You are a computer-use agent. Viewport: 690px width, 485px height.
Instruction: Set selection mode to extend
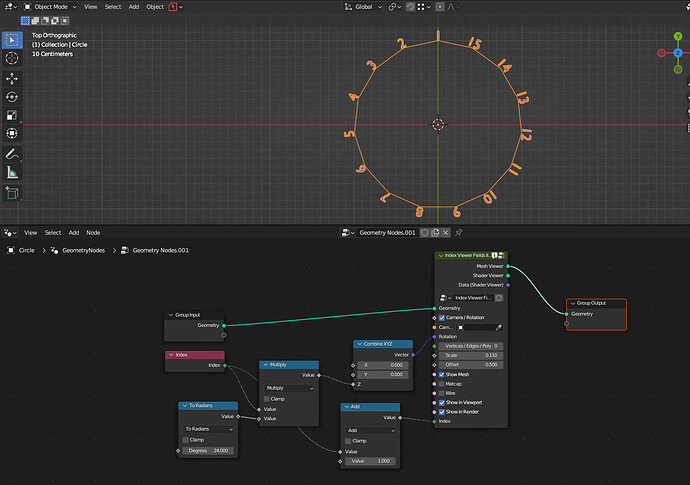point(35,20)
